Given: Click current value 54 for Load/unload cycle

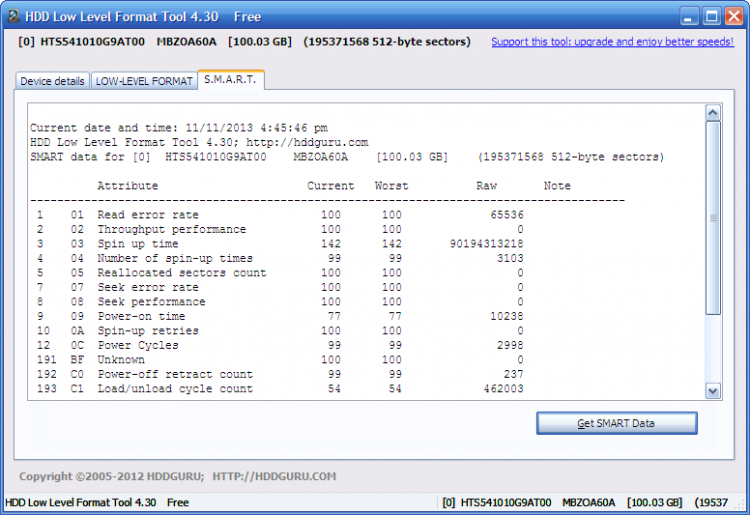Looking at the screenshot, I should pos(334,389).
